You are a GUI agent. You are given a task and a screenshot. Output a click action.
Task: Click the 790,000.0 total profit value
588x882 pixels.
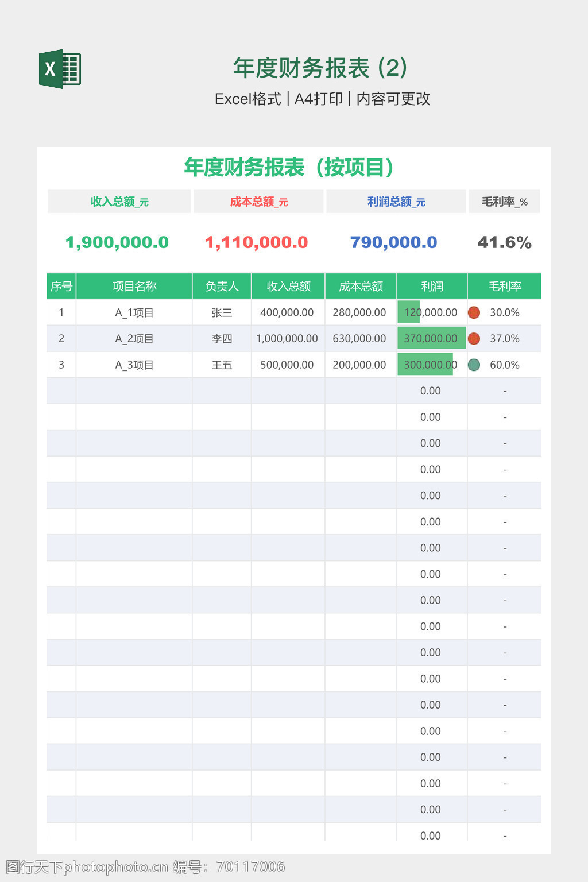393,242
